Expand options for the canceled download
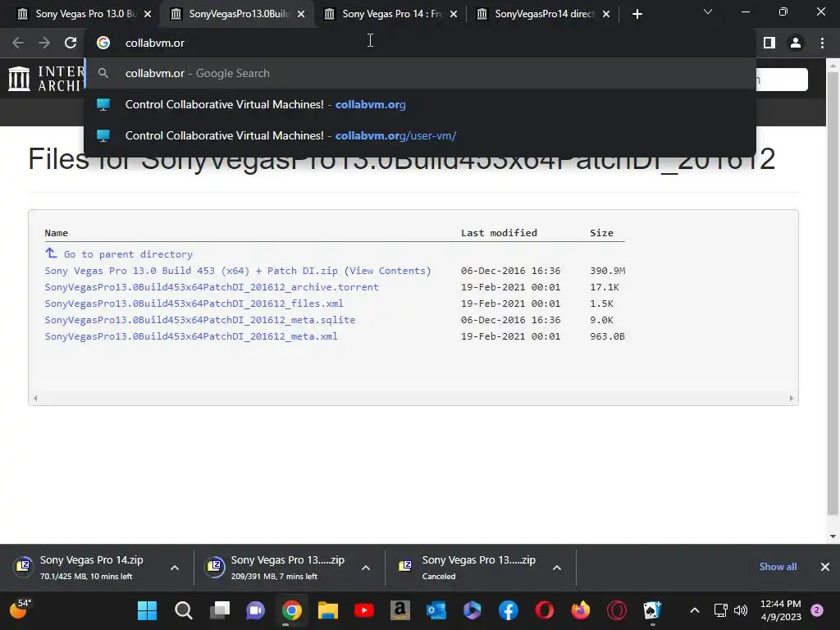This screenshot has width=840, height=630. [x=557, y=568]
